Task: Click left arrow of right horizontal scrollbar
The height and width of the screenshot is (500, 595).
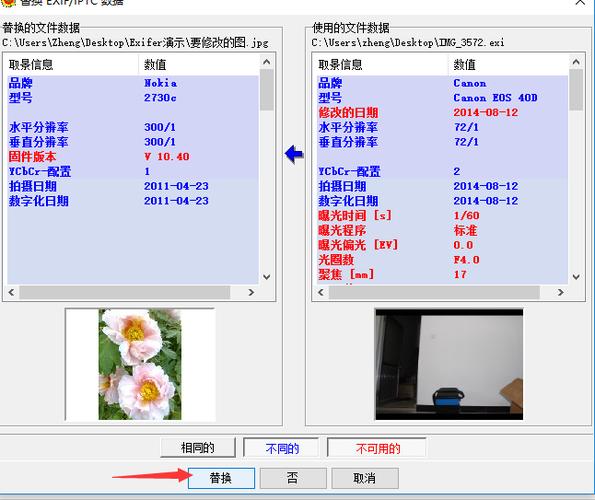Action: 321,292
